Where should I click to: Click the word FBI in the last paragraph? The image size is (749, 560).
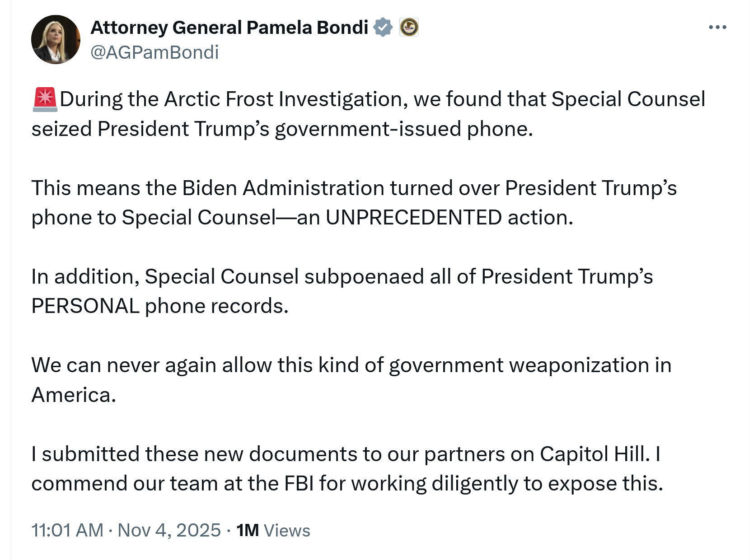click(299, 484)
